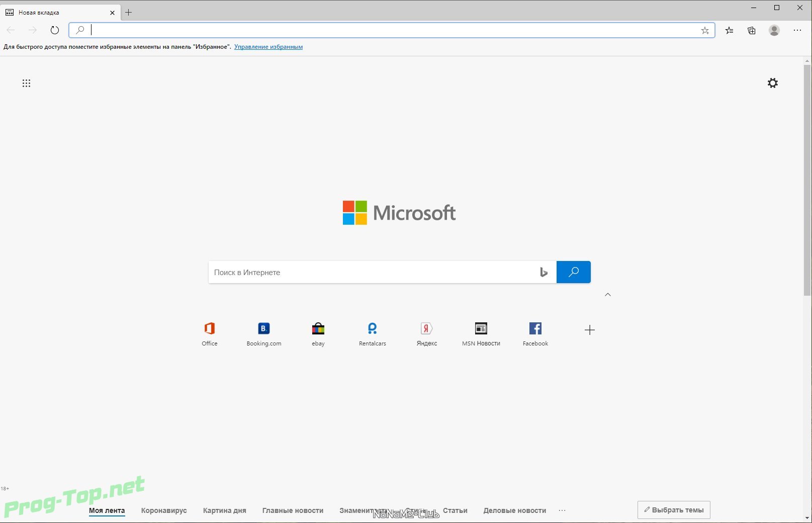Open Управление избранным link
The image size is (812, 523).
[268, 47]
